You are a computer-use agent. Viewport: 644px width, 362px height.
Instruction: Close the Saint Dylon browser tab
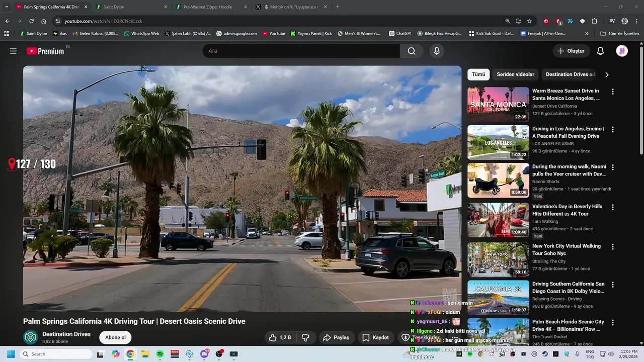pos(166,7)
